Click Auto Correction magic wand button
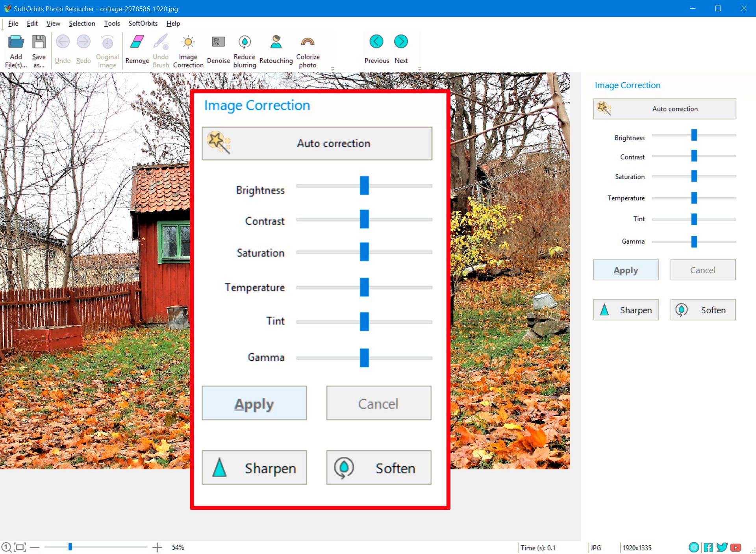 point(319,143)
